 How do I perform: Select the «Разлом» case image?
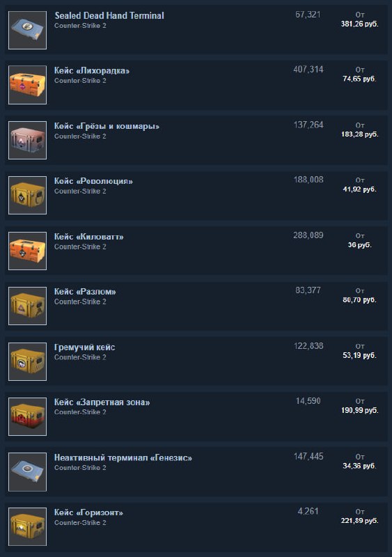pos(27,306)
